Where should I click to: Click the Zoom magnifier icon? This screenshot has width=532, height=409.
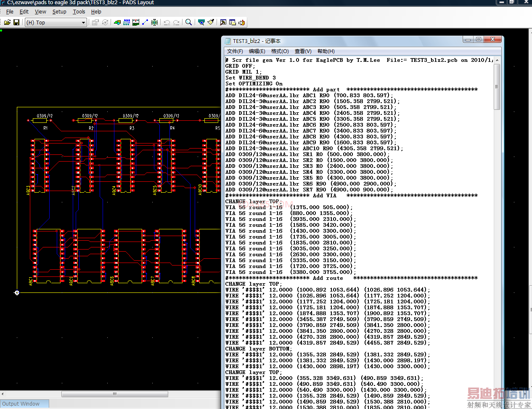(x=189, y=22)
